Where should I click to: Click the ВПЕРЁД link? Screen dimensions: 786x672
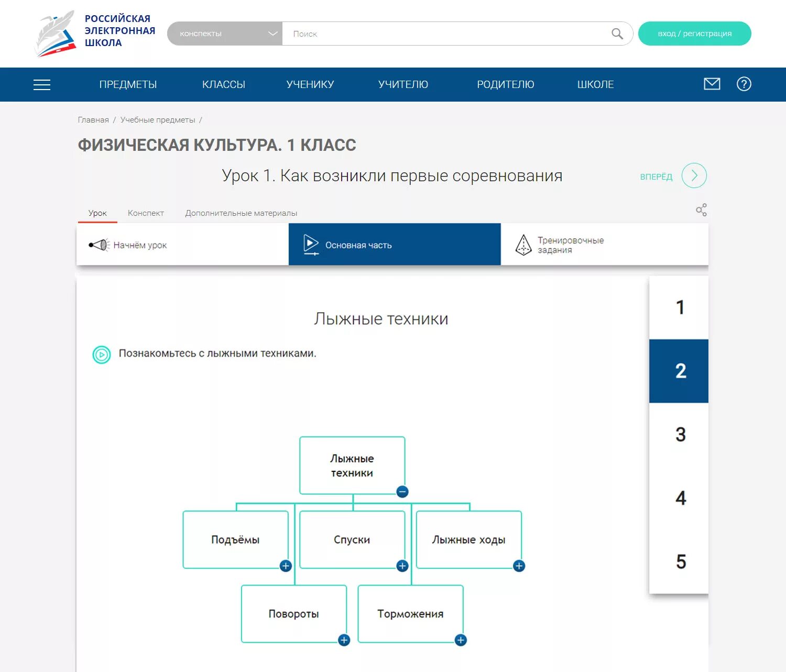[656, 177]
